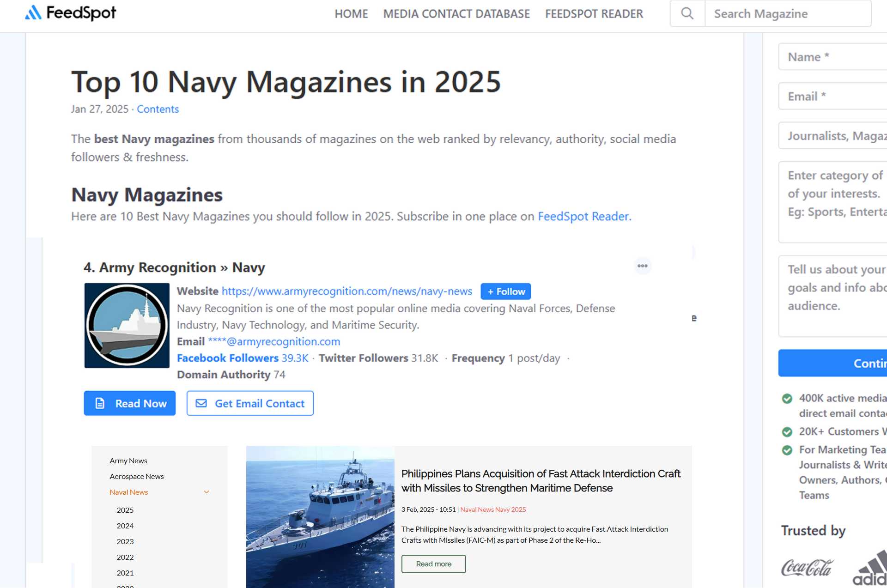Open the armyrecognition.com navy-news website link
The image size is (887, 588).
(x=346, y=291)
